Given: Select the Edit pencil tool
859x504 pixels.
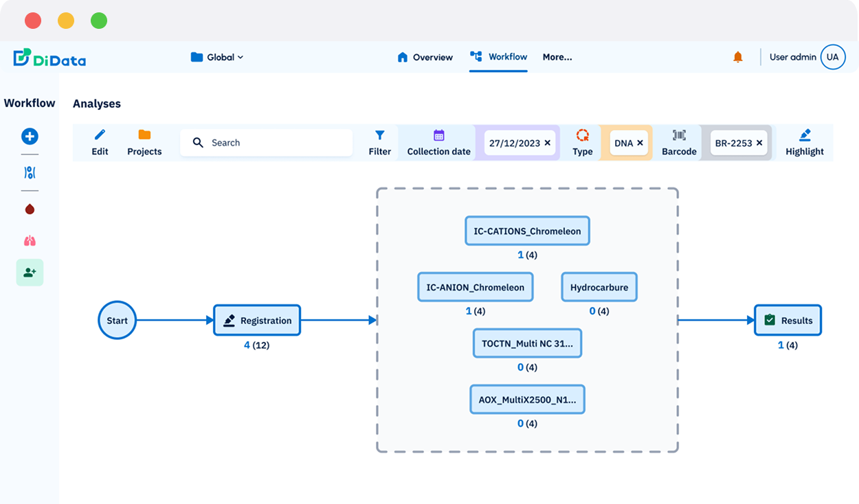Looking at the screenshot, I should (x=99, y=142).
